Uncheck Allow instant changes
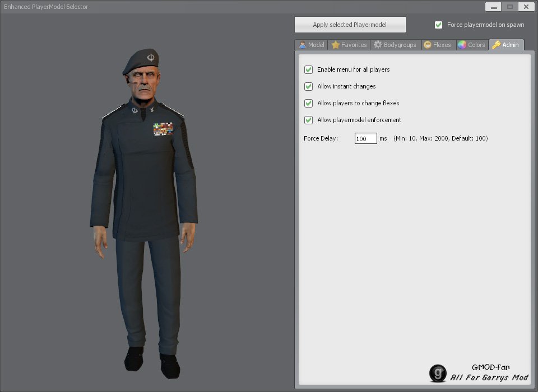The width and height of the screenshot is (538, 392). [x=308, y=86]
